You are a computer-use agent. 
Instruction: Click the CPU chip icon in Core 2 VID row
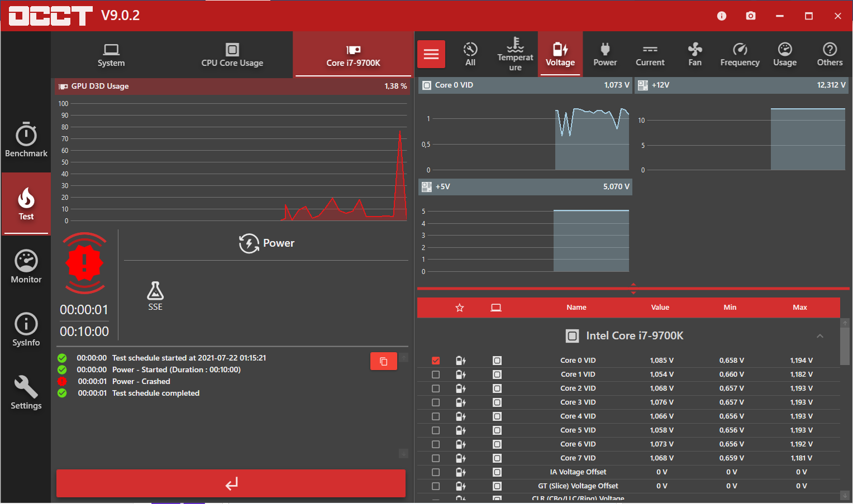click(x=497, y=388)
